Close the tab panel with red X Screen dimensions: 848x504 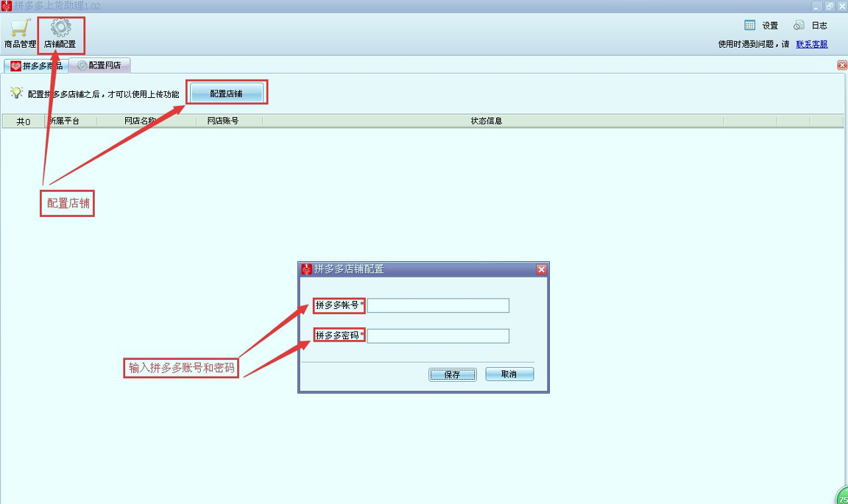(842, 65)
